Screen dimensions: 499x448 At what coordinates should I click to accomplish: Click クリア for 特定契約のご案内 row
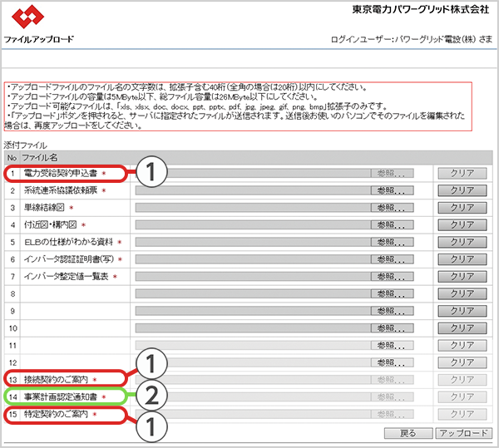pos(462,414)
